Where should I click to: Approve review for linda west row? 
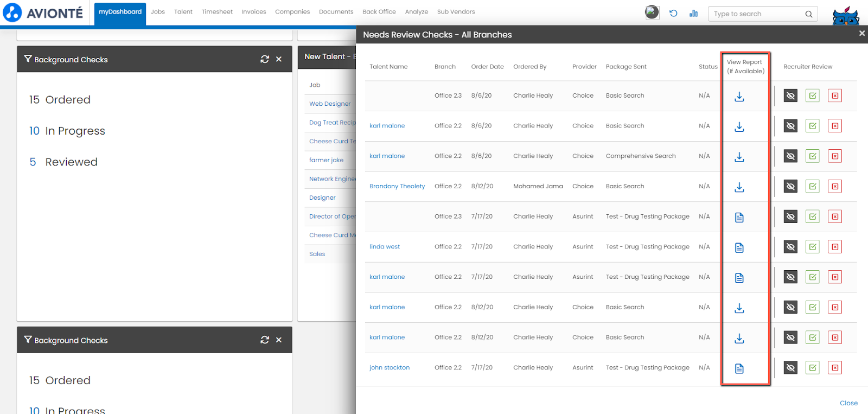tap(812, 247)
